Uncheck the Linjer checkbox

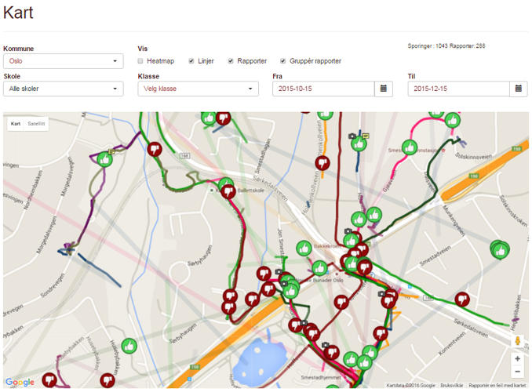[191, 61]
